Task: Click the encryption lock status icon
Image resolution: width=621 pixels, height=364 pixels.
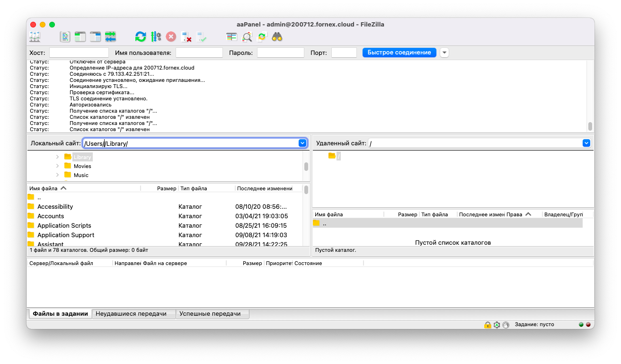Action: (488, 325)
